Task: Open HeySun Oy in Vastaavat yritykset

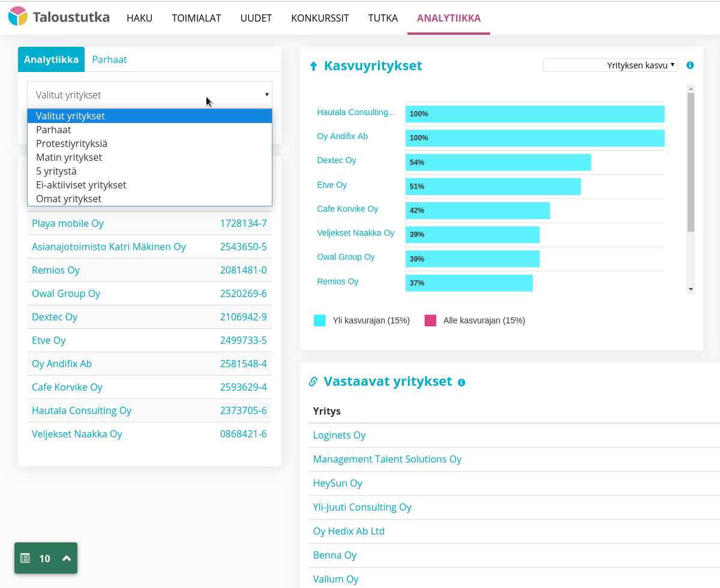Action: (338, 483)
